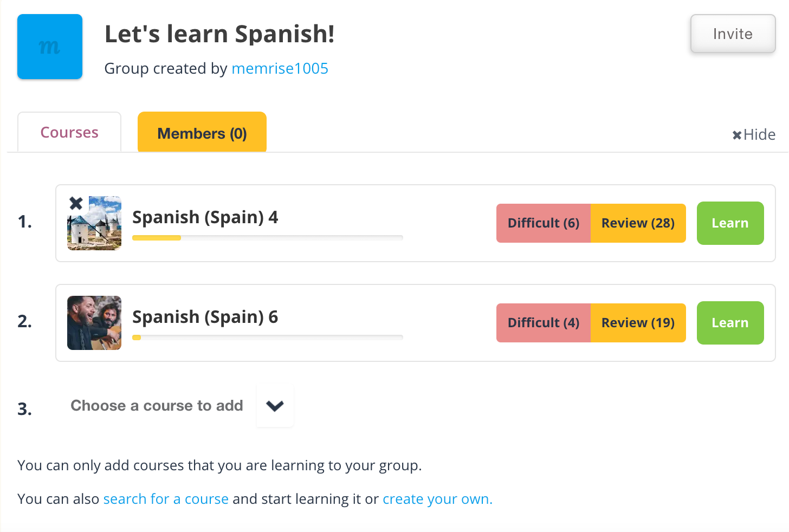Click Difficult (6) for Spanish (Spain) 4
The height and width of the screenshot is (532, 789).
coord(543,223)
